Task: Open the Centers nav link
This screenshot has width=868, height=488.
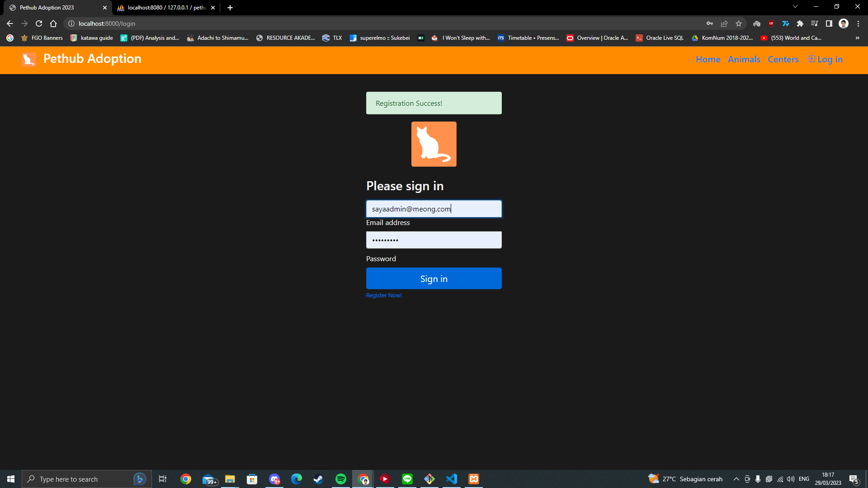Action: point(783,59)
